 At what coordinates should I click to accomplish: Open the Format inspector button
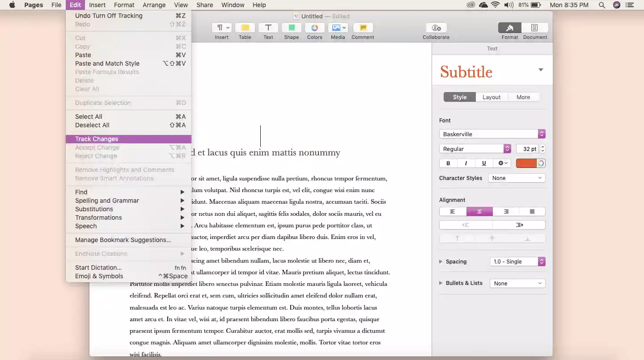coord(510,28)
